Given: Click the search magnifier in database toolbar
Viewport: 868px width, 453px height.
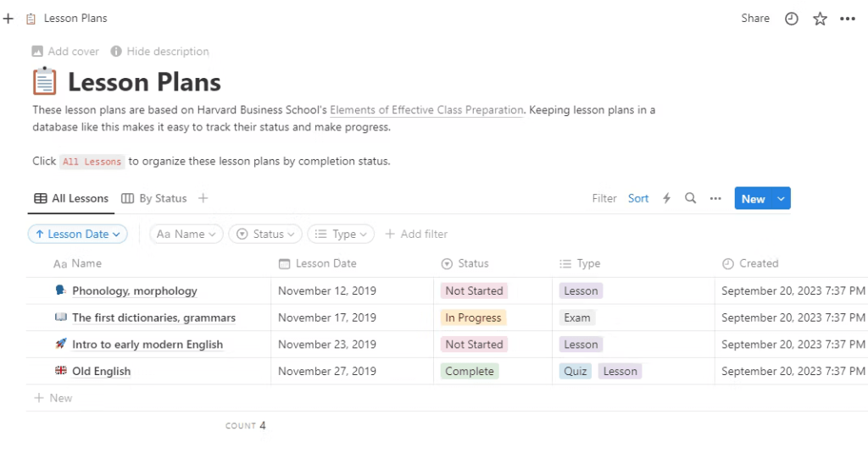Looking at the screenshot, I should point(691,198).
